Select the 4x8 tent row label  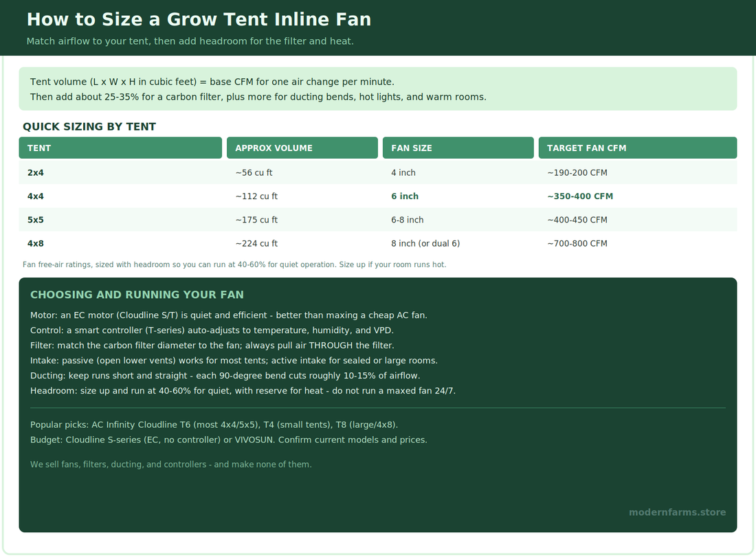[x=36, y=243]
